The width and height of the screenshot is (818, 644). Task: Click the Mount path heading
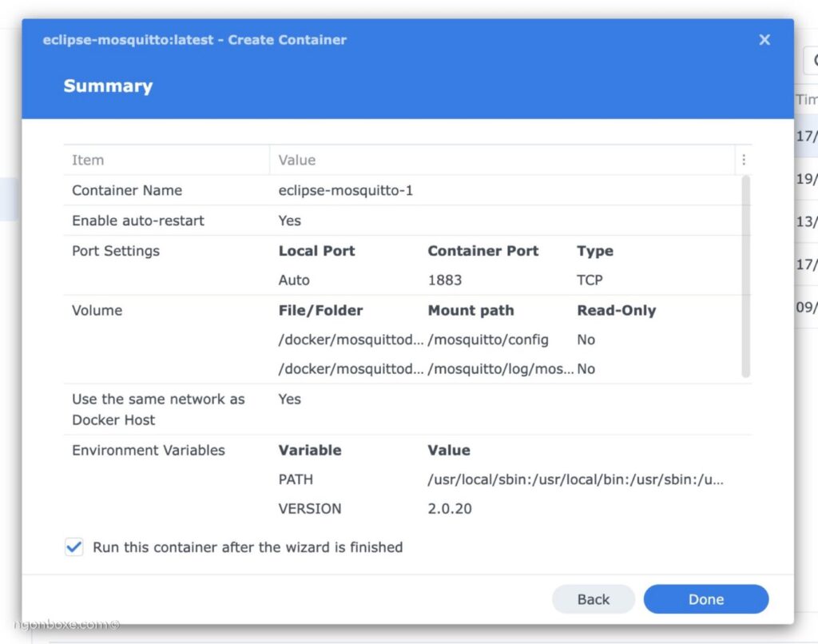pos(471,311)
